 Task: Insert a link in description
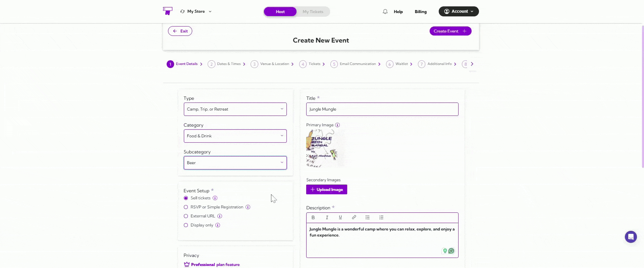(x=354, y=217)
